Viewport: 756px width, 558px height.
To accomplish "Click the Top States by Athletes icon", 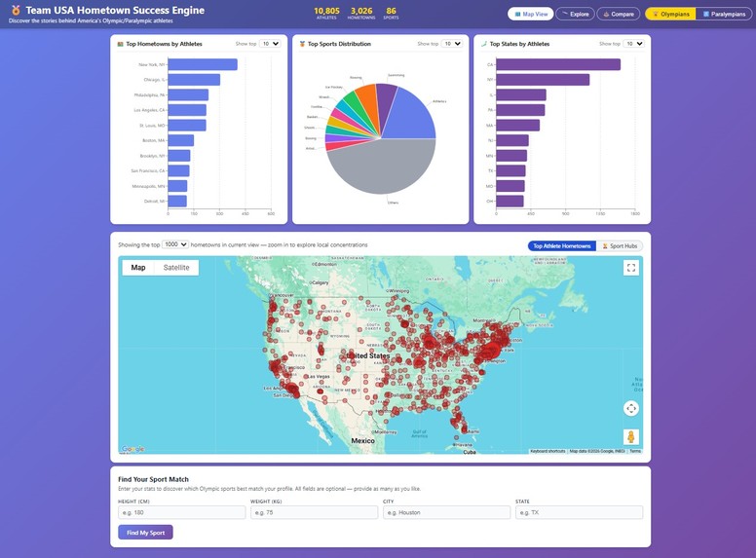I will click(484, 44).
